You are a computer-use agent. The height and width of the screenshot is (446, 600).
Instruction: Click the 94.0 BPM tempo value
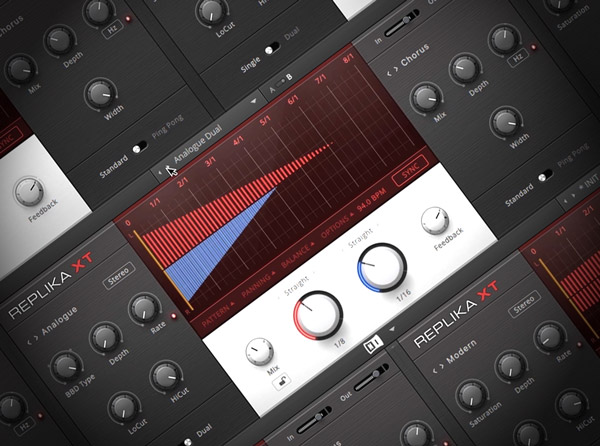[x=371, y=200]
